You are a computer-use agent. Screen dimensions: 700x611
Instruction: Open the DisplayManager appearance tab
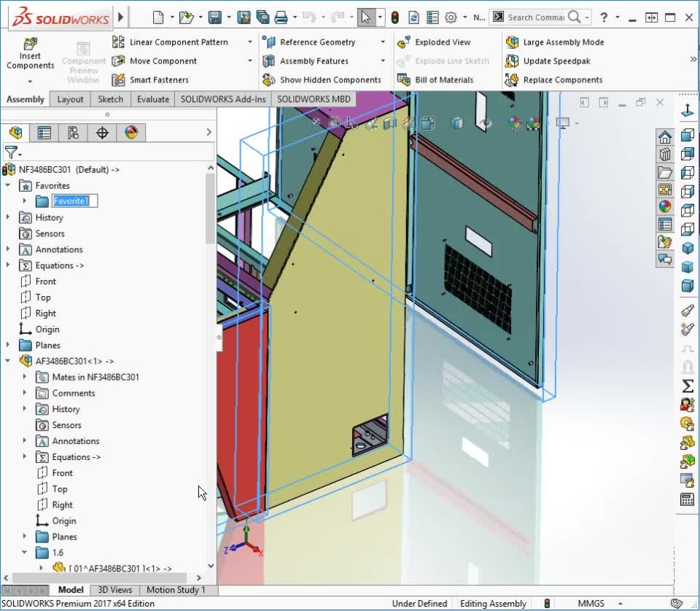[131, 132]
